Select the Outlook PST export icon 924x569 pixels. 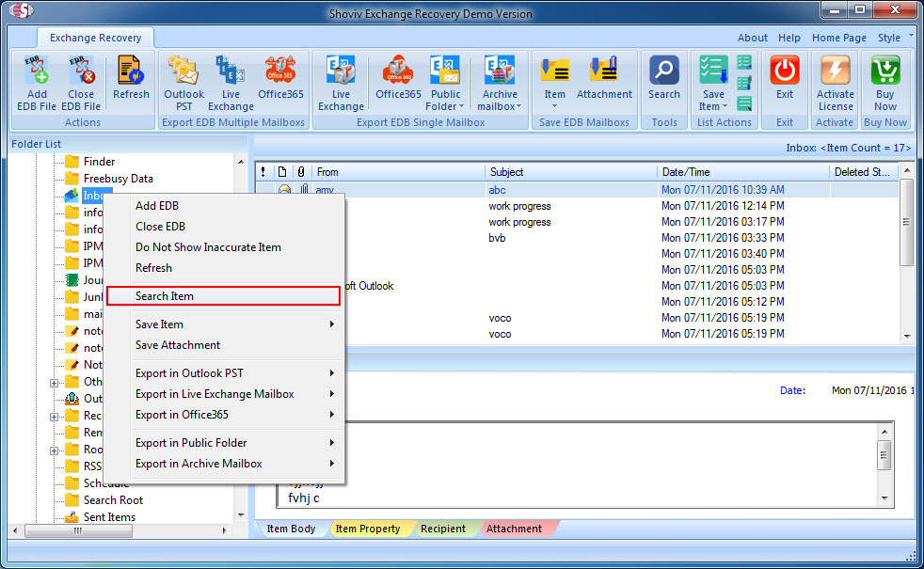pyautogui.click(x=183, y=73)
